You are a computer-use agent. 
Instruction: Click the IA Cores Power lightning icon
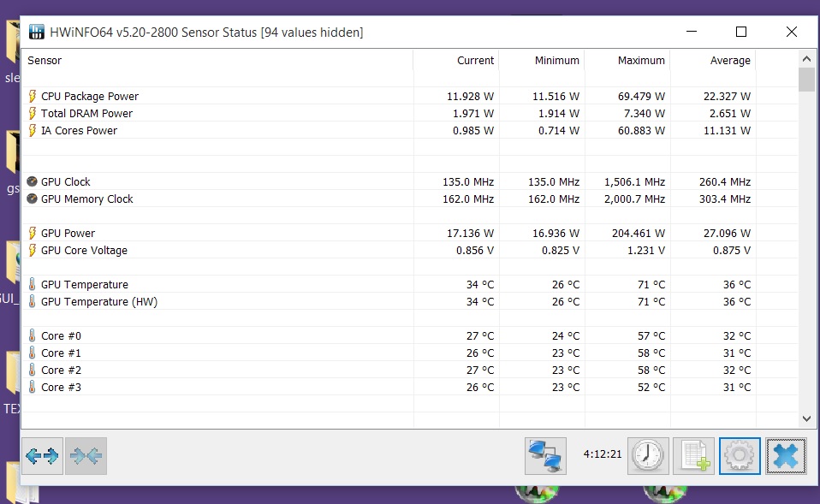pos(33,131)
